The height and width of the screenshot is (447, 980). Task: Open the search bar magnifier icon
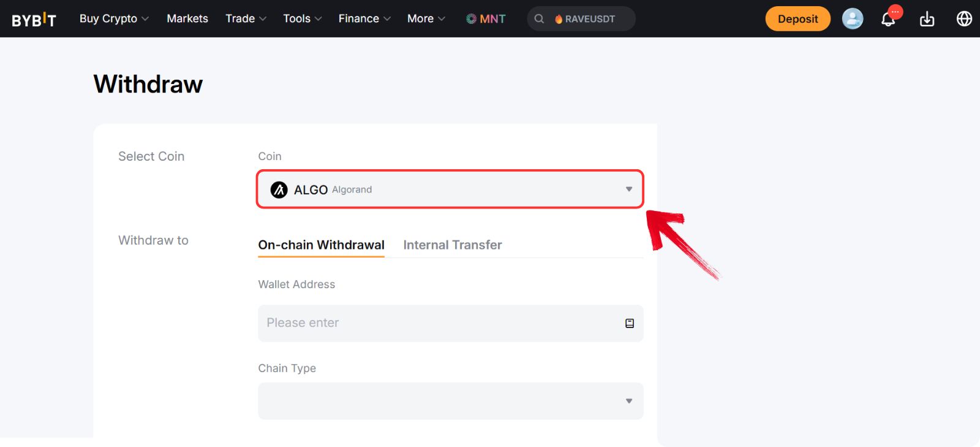[x=539, y=18]
